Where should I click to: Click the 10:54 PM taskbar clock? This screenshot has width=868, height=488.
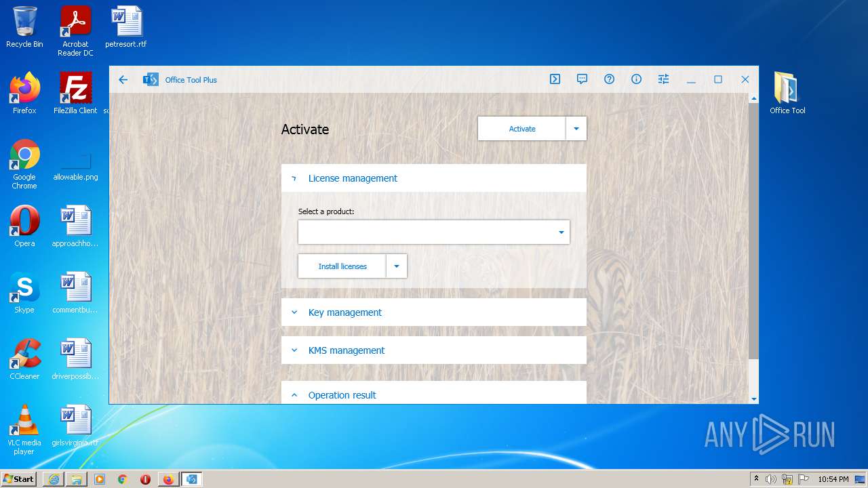(x=833, y=479)
